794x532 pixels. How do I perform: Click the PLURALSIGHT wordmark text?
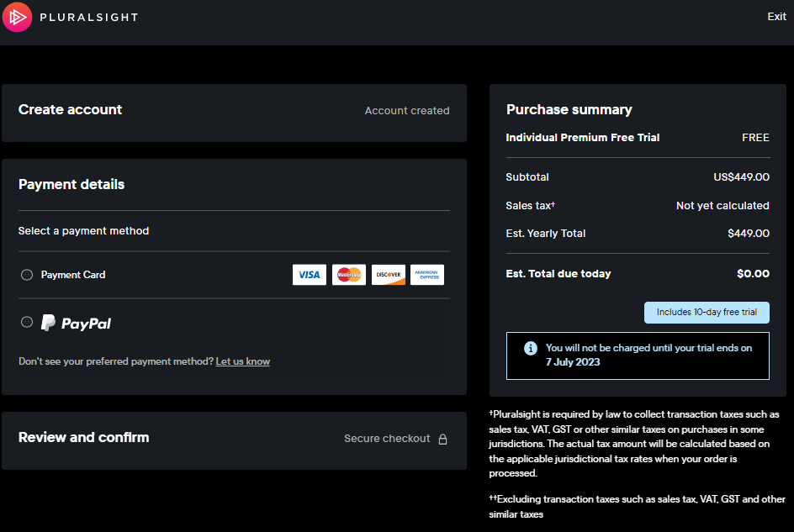89,17
